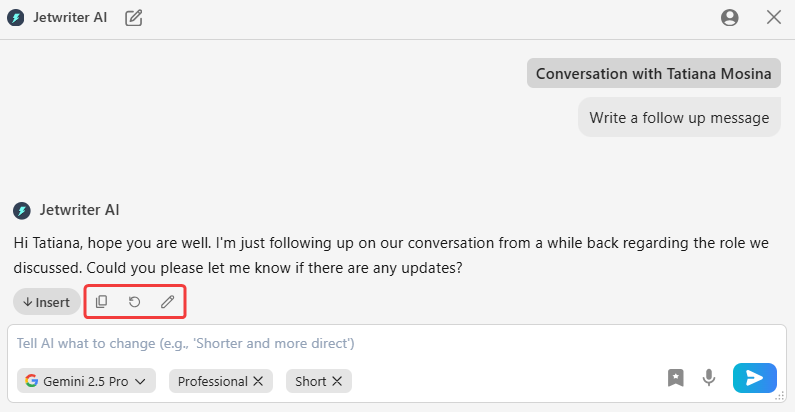Remove the Professional tone tag

click(x=258, y=381)
